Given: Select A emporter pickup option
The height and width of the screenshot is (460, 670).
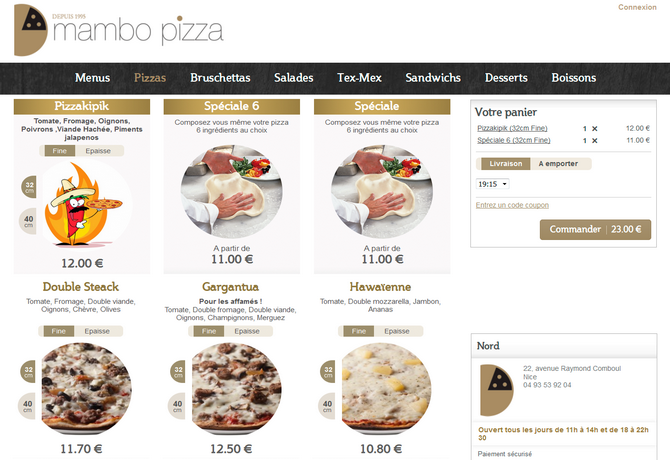Looking at the screenshot, I should (x=560, y=164).
